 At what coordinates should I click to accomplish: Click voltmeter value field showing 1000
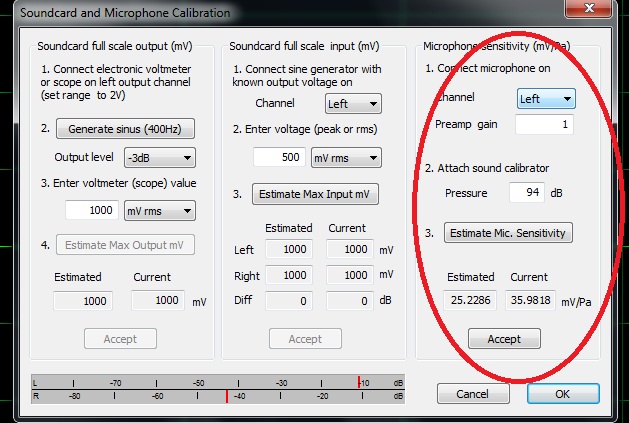pyautogui.click(x=92, y=210)
